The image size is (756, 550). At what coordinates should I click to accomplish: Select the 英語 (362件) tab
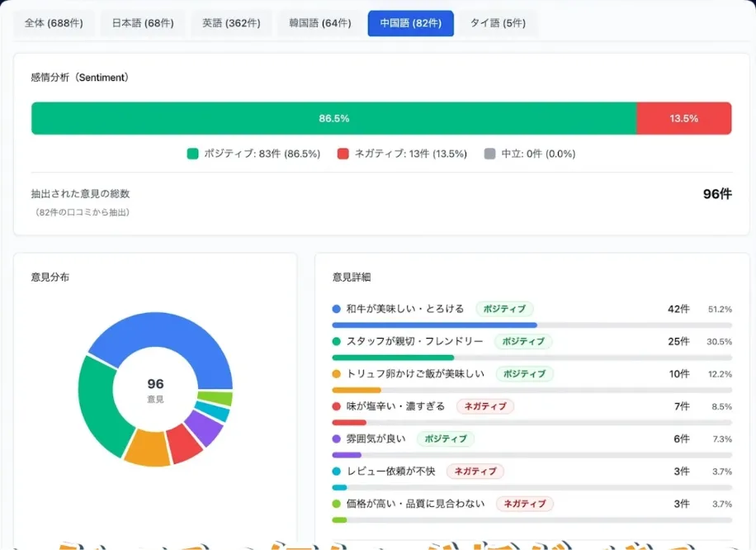coord(231,23)
